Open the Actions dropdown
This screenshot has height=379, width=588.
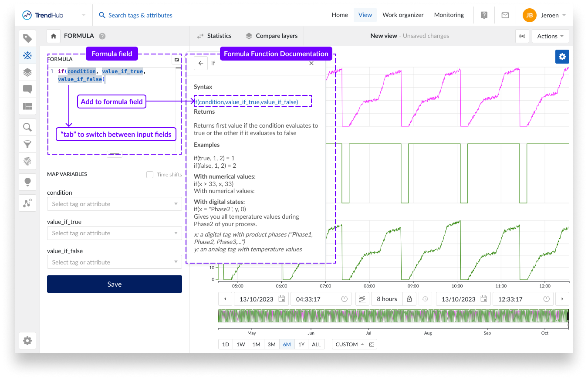point(550,36)
